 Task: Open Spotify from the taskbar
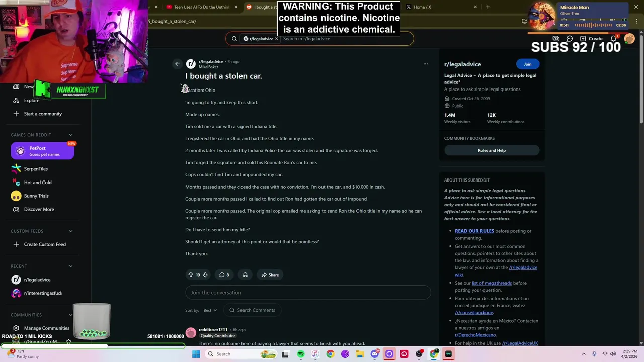[301, 354]
